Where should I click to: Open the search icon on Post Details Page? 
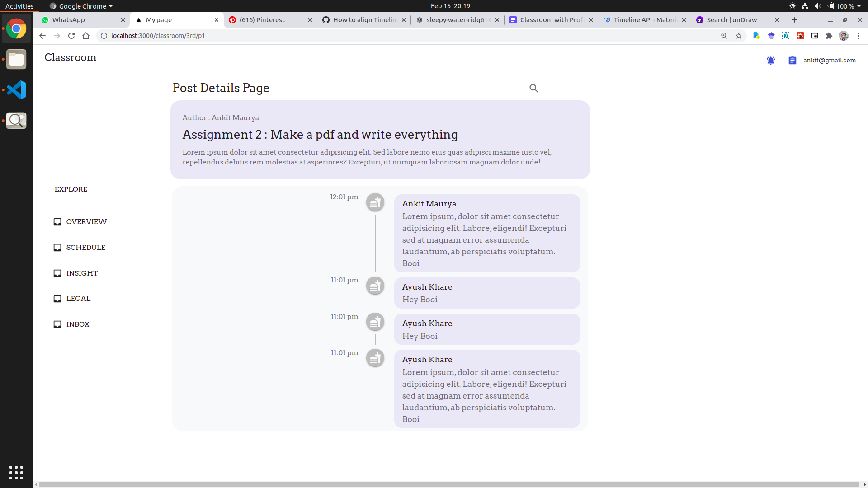[534, 88]
